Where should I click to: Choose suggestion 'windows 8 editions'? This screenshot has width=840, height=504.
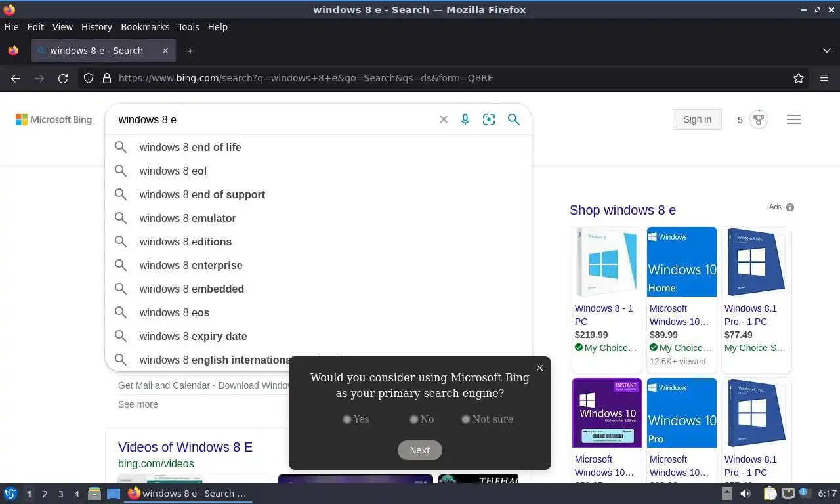point(318,241)
